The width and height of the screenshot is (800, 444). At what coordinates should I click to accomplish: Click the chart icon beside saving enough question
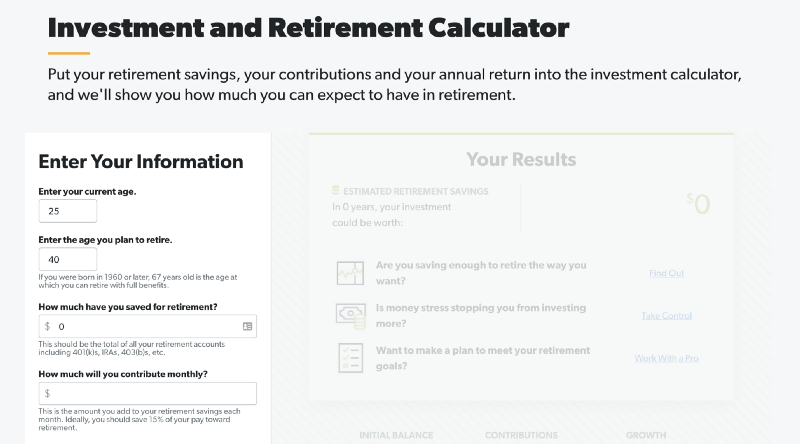[x=351, y=273]
